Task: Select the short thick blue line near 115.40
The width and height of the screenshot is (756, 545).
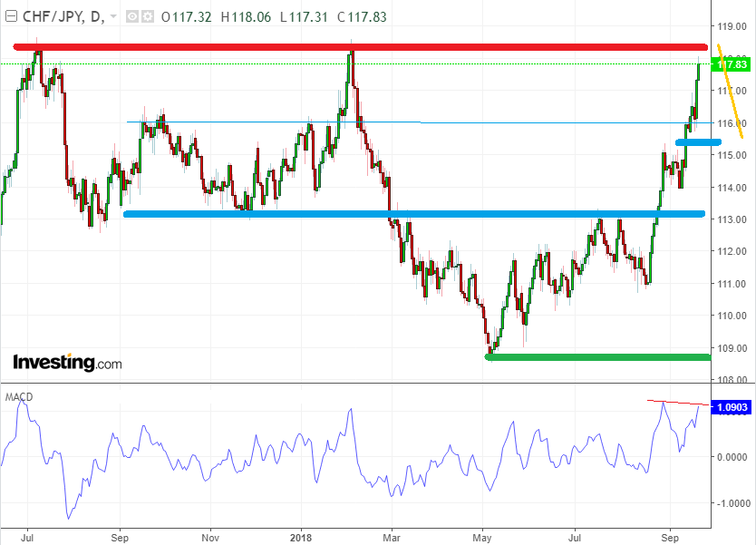Action: tap(698, 142)
